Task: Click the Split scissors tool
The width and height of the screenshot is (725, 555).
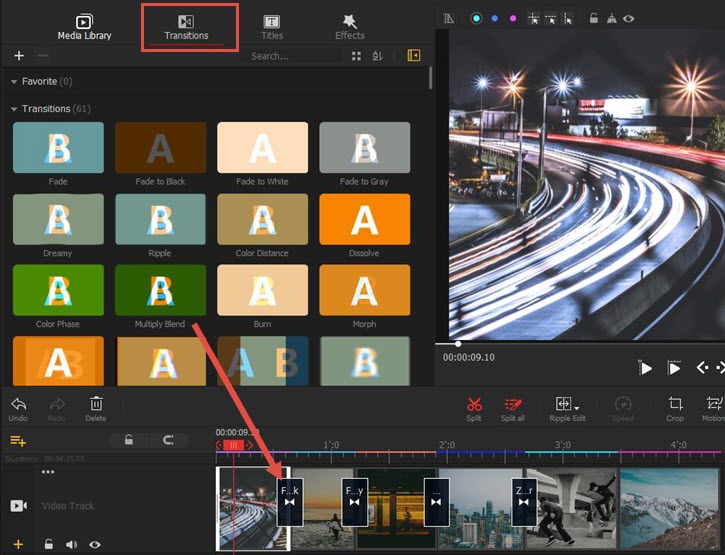Action: pyautogui.click(x=474, y=404)
